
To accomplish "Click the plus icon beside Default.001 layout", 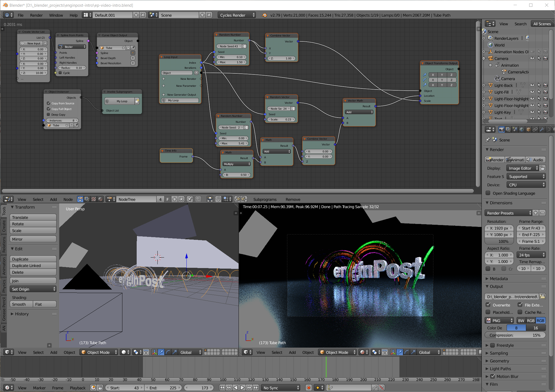I will point(136,15).
